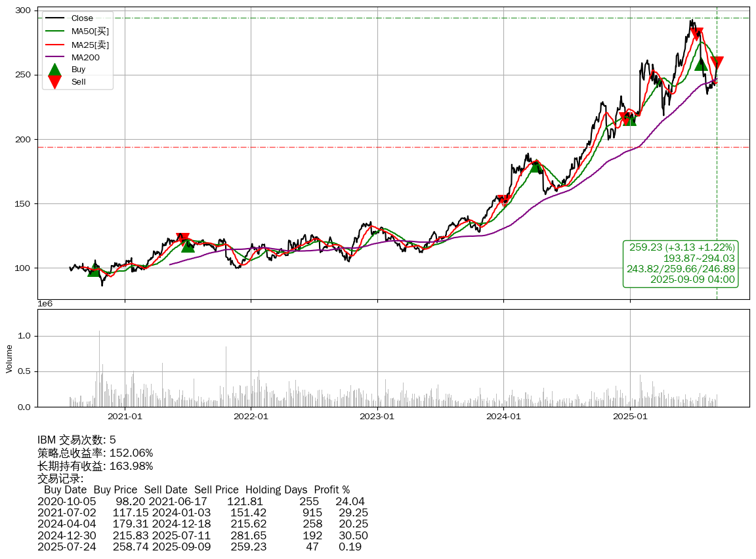
Task: Click the Profit % column header
Action: (331, 489)
